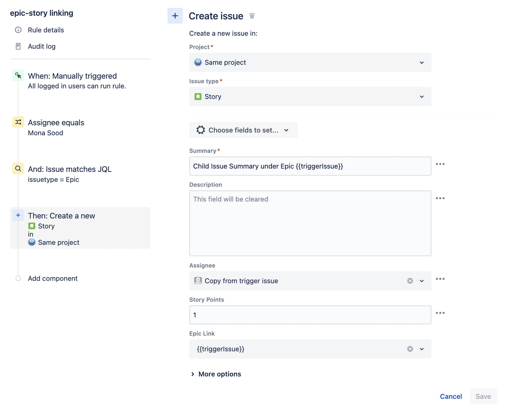This screenshot has width=512, height=420.
Task: Expand More options section
Action: pos(216,374)
